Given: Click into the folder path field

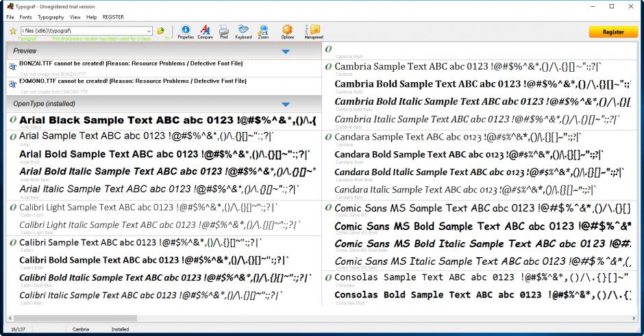Looking at the screenshot, I should pos(84,31).
